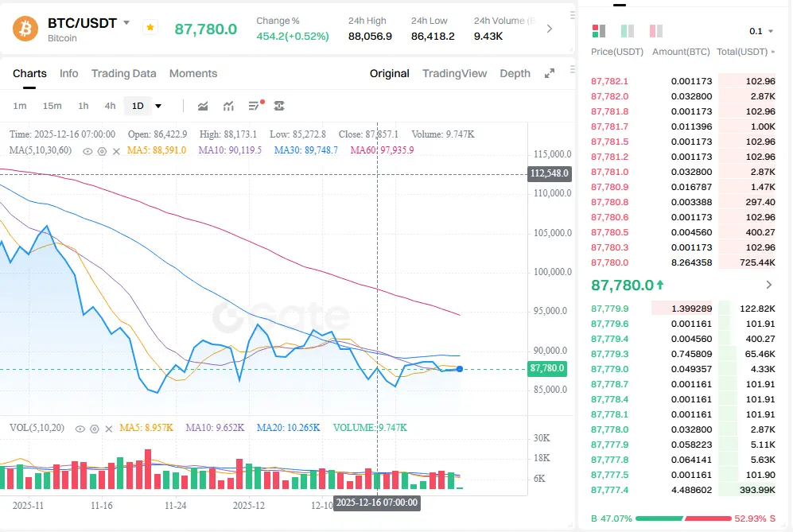Show more ticker stats with right chevron

pos(550,29)
